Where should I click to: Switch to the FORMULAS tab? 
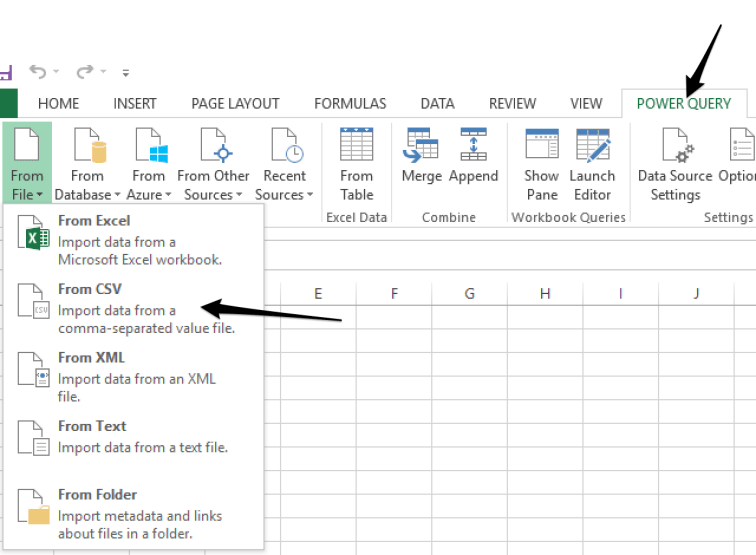click(350, 103)
